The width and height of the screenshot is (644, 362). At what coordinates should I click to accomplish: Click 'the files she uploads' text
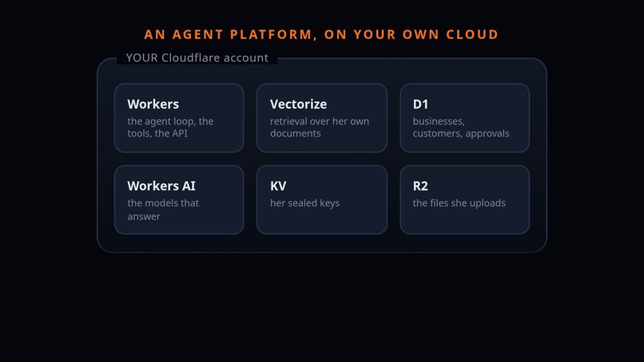pyautogui.click(x=459, y=203)
